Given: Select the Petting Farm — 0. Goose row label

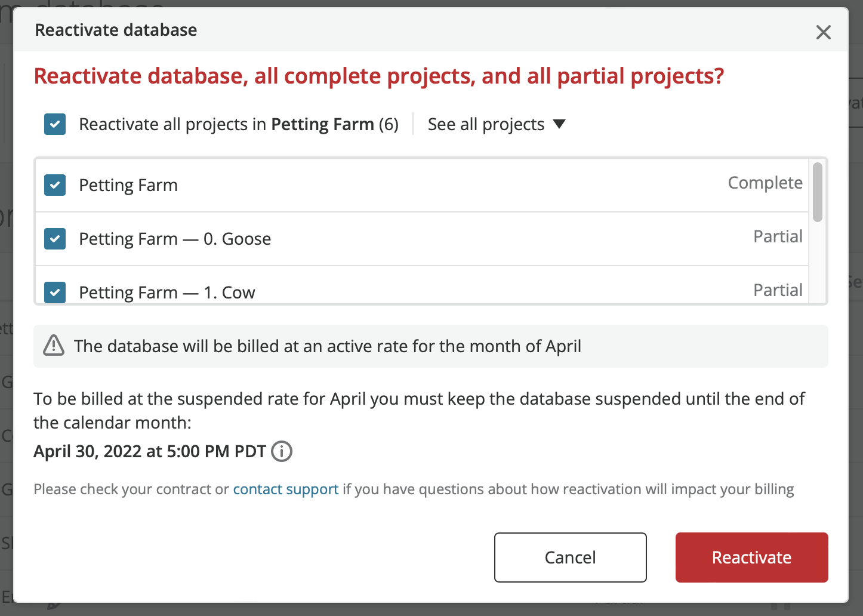Looking at the screenshot, I should [x=175, y=239].
